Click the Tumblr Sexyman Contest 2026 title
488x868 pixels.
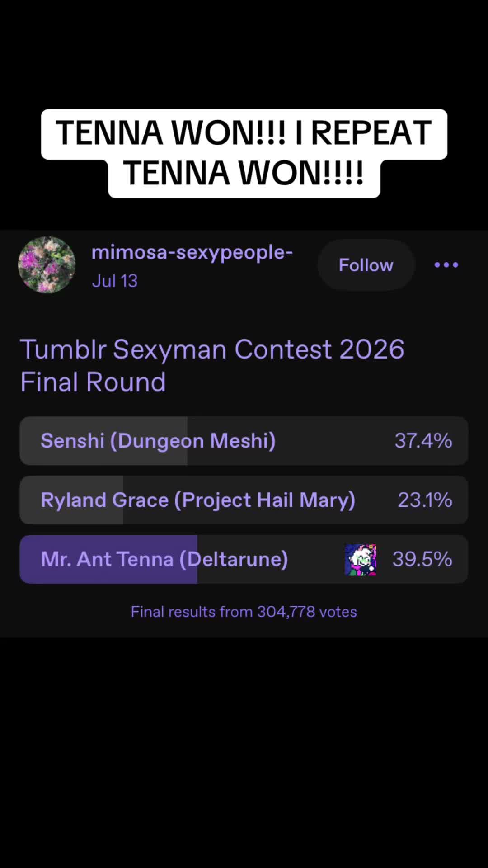pyautogui.click(x=212, y=349)
